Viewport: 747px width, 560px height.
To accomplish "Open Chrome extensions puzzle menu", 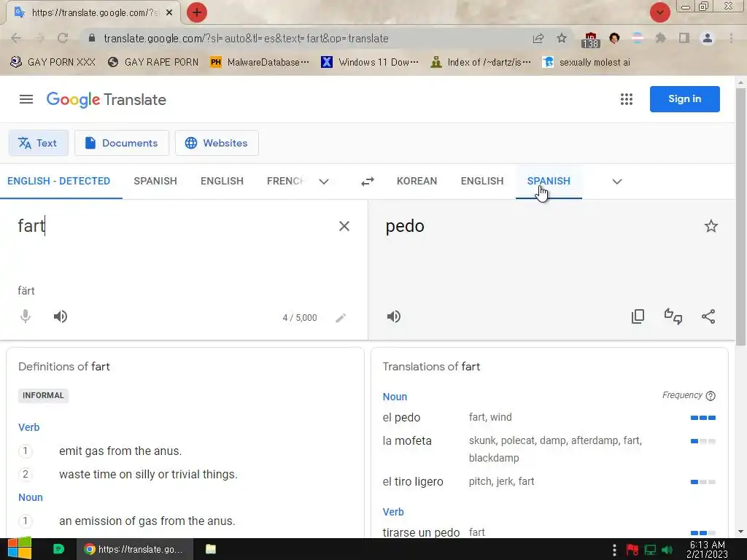I will click(660, 38).
